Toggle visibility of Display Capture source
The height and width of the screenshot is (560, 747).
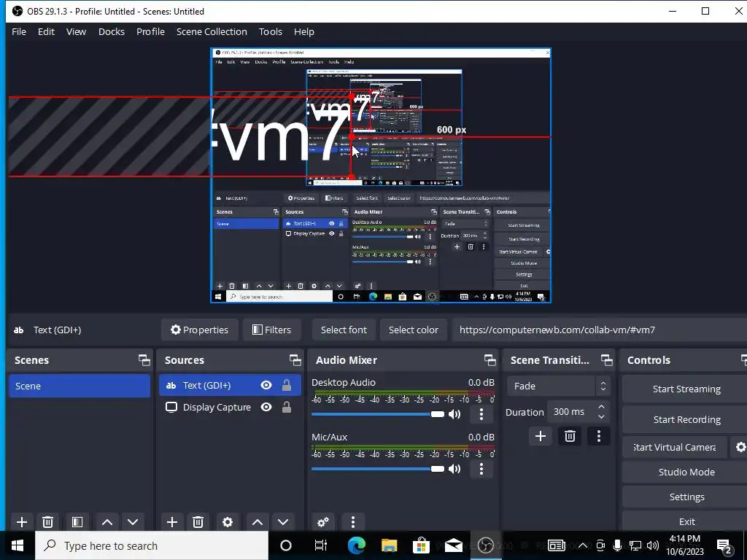tap(266, 407)
